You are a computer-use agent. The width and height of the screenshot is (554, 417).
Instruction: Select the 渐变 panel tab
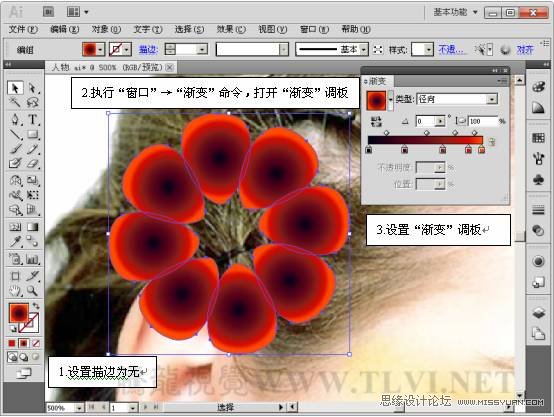(x=378, y=81)
